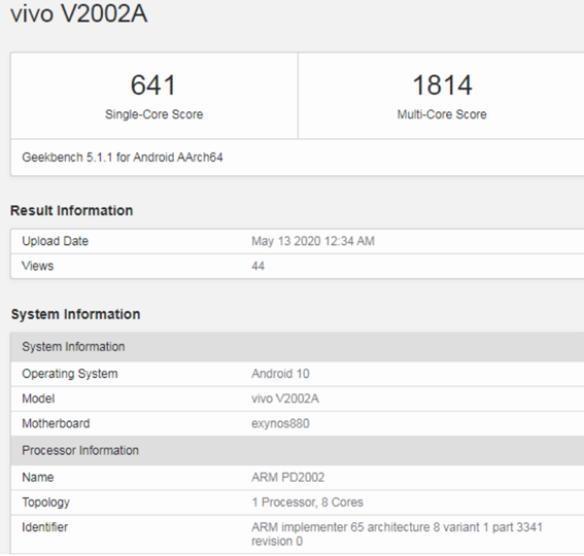584x556 pixels.
Task: Click the Result Information heading
Action: click(x=72, y=210)
